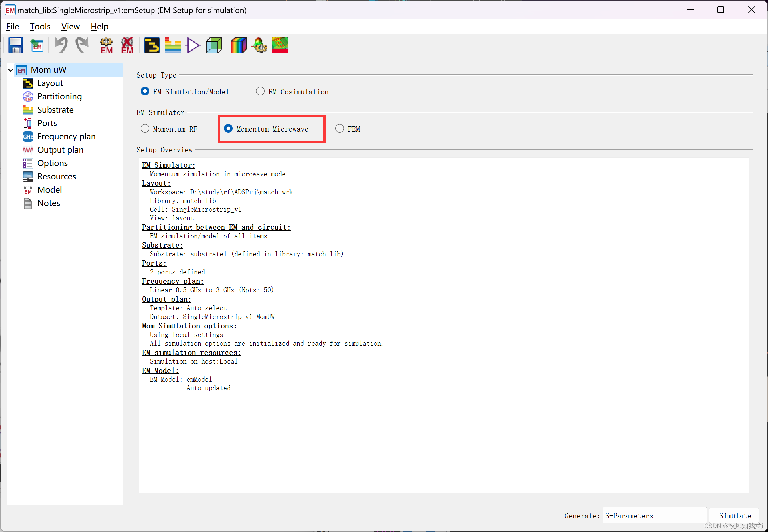
Task: Follow the Substrate: link in overview
Action: coord(162,245)
